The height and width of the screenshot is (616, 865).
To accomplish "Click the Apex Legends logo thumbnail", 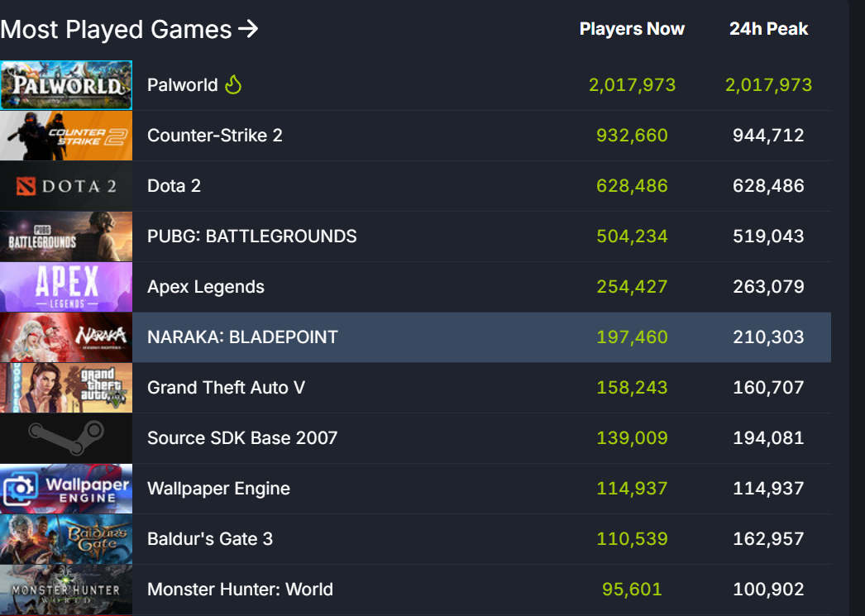I will tap(66, 287).
